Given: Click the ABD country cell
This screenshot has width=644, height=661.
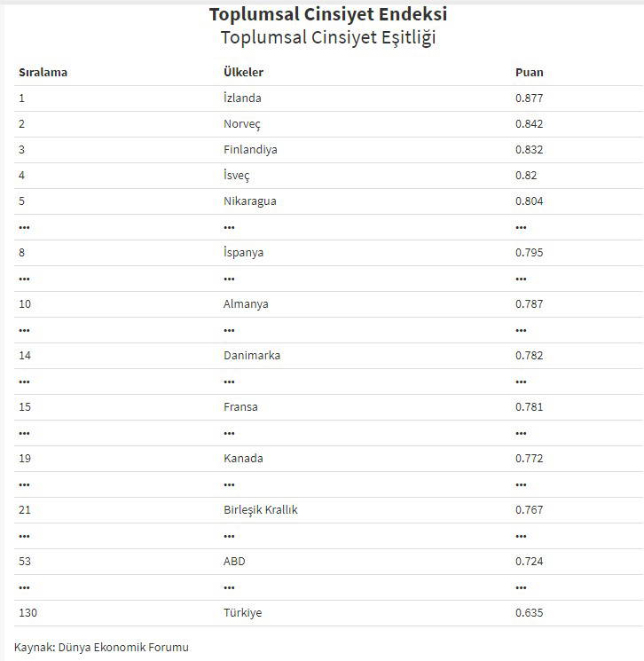Looking at the screenshot, I should click(234, 561).
